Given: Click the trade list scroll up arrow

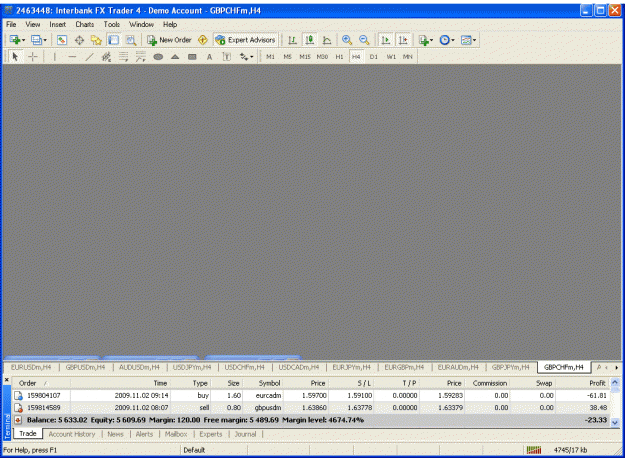Looking at the screenshot, I should [615, 382].
